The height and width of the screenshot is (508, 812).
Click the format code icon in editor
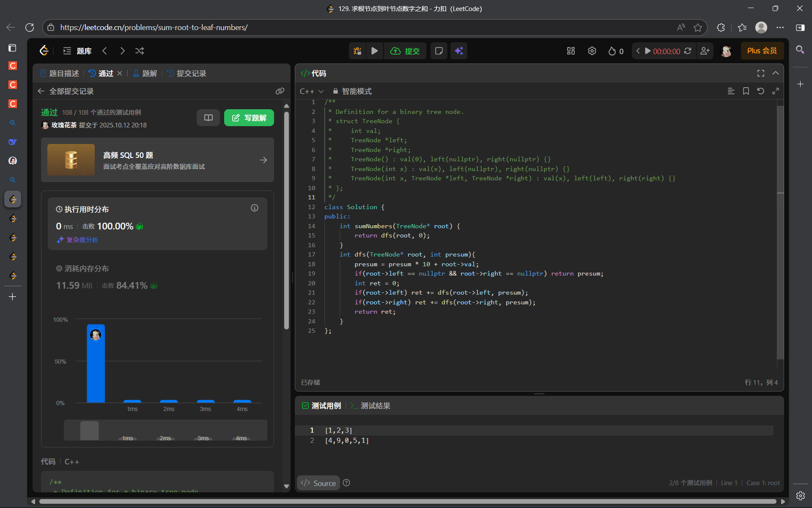click(x=731, y=91)
